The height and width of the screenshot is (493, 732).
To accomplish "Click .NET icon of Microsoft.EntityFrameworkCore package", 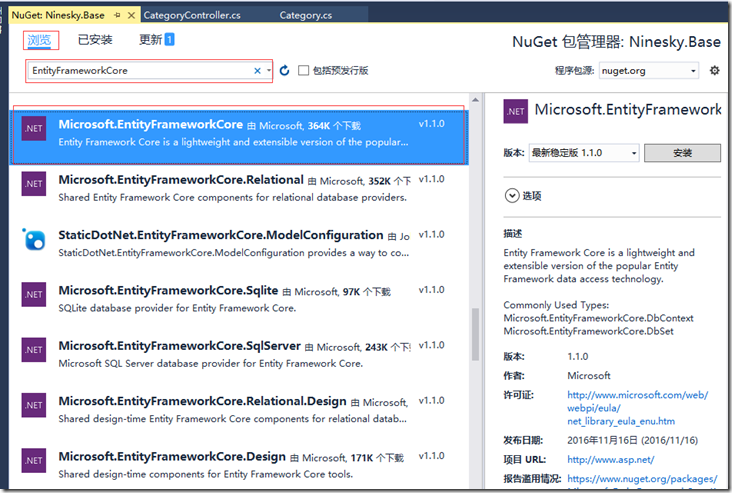I will [34, 128].
